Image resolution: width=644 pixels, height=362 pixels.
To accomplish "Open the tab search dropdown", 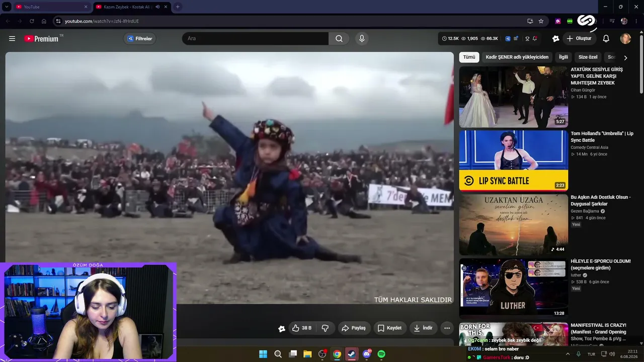I will click(7, 7).
